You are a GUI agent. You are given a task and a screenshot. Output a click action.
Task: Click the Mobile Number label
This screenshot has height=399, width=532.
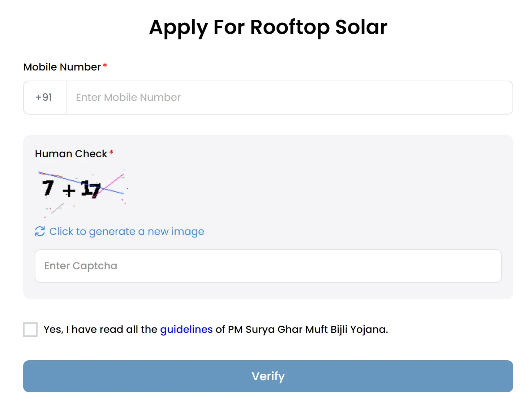coord(62,67)
